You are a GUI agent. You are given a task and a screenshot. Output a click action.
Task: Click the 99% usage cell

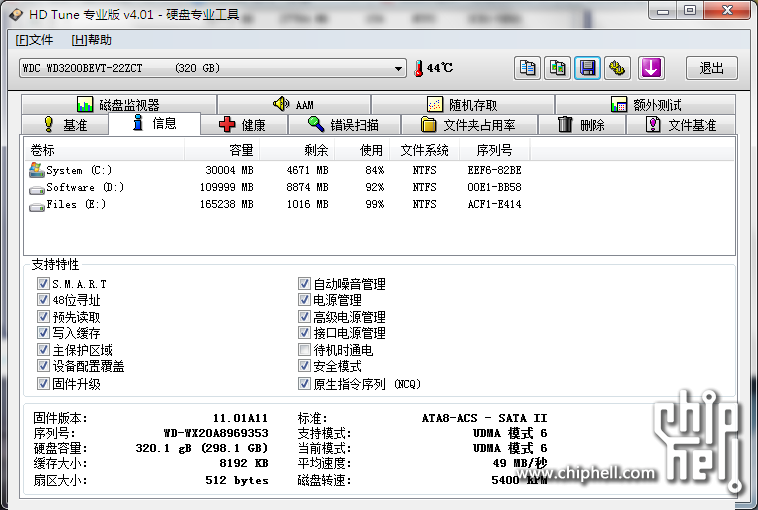click(375, 204)
